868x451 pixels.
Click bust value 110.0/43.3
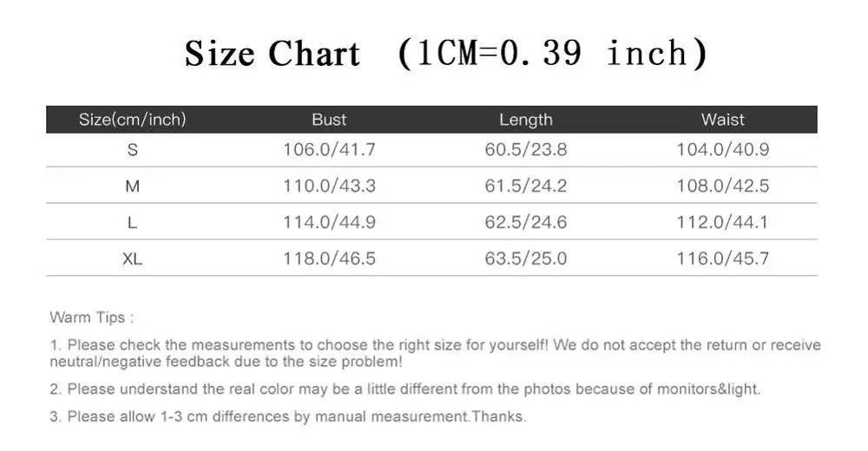[x=329, y=186]
